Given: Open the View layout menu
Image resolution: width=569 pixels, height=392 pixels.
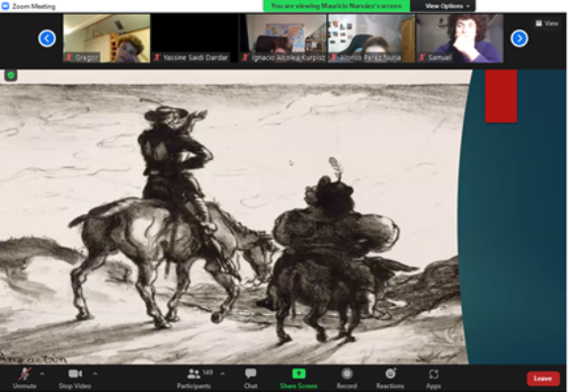Looking at the screenshot, I should (x=547, y=24).
